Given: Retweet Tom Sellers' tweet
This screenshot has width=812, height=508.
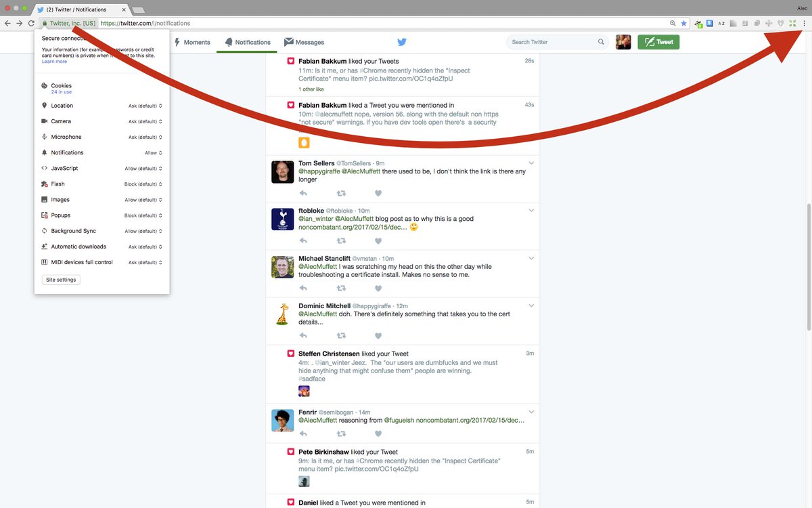Looking at the screenshot, I should 341,193.
